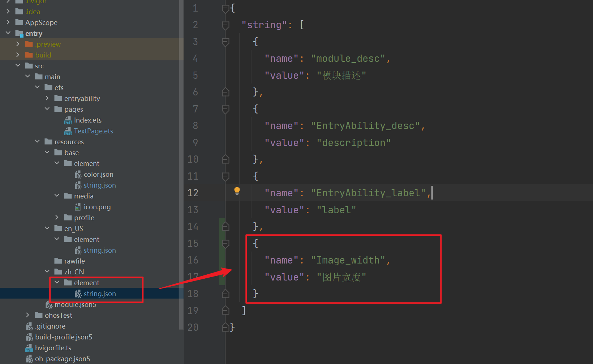Open oh-package.json5 file
Viewport: 593px width, 364px height.
62,359
